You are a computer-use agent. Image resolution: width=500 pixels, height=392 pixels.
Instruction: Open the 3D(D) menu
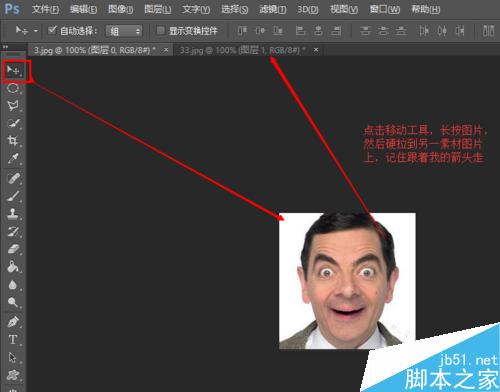click(x=308, y=9)
